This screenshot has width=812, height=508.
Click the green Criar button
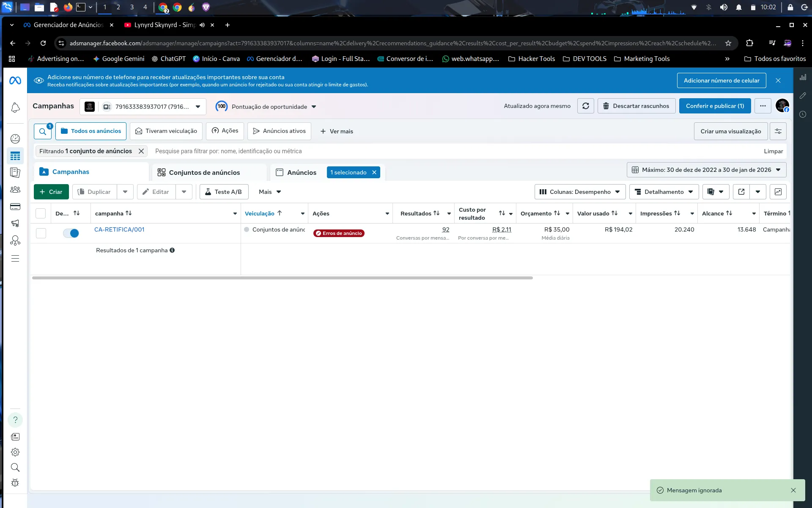tap(51, 192)
